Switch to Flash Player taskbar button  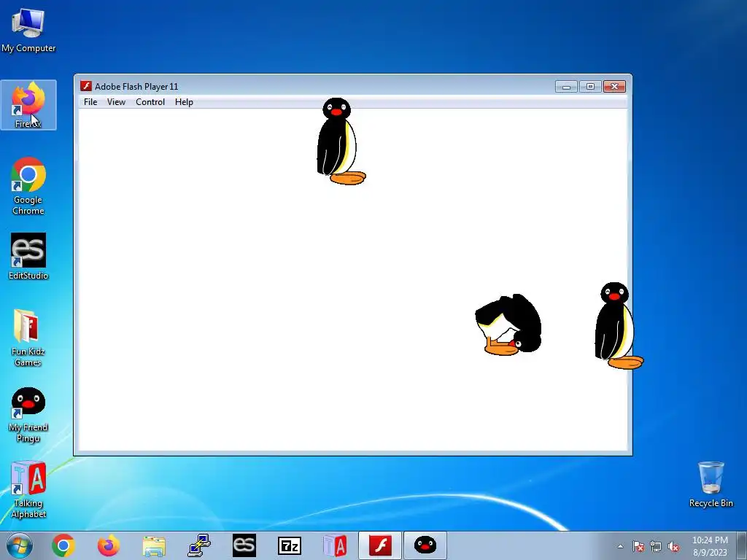[x=379, y=545]
